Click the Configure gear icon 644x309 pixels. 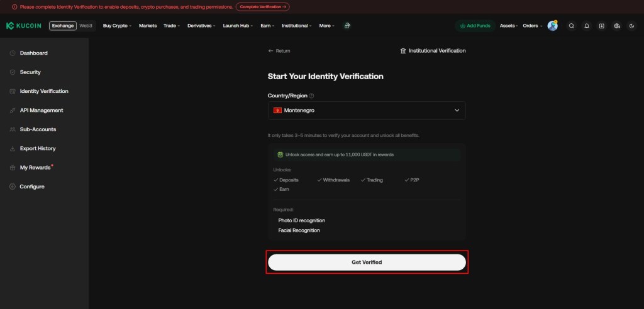13,187
